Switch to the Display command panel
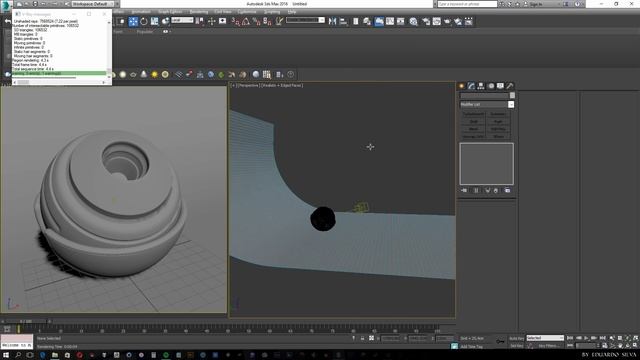 click(500, 86)
